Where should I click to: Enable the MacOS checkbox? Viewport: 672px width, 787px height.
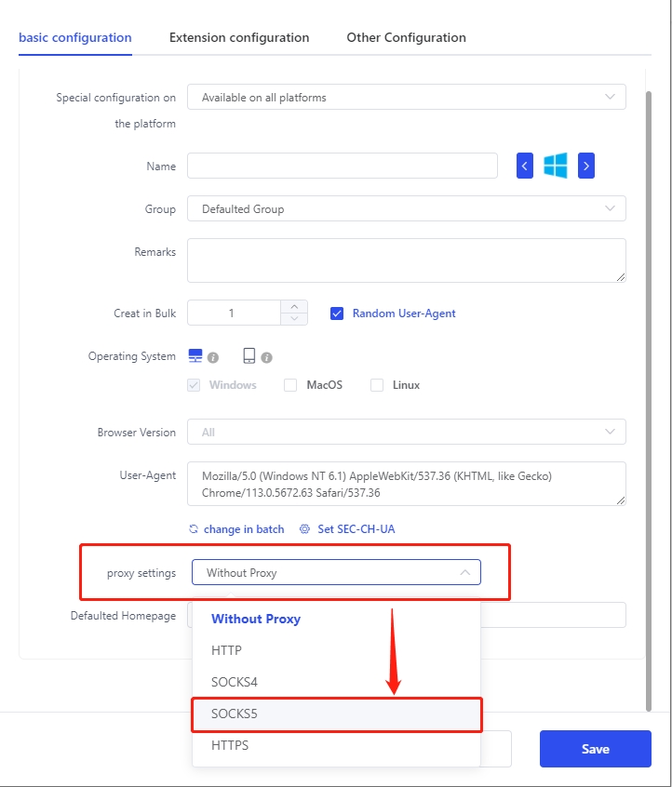coord(290,385)
